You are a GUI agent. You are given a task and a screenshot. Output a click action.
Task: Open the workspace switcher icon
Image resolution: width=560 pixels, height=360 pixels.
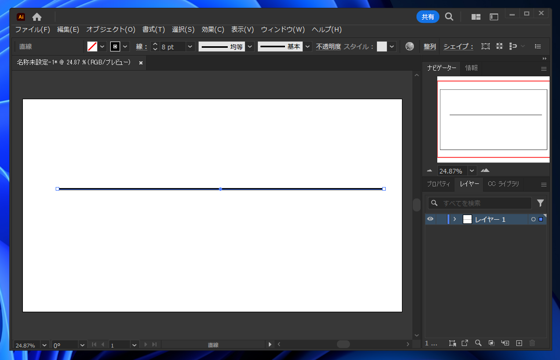tap(494, 17)
